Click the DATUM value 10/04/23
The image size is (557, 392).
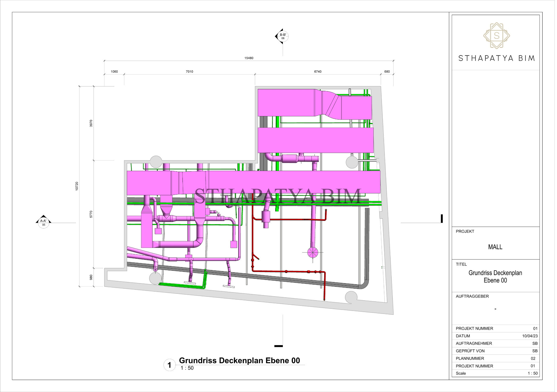[x=530, y=336]
